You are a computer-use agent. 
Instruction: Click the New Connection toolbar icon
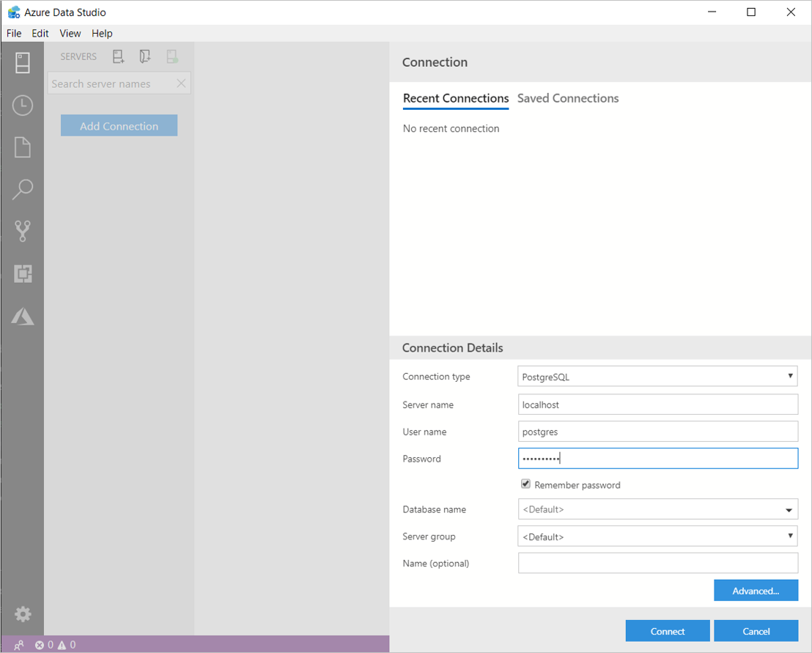click(119, 56)
